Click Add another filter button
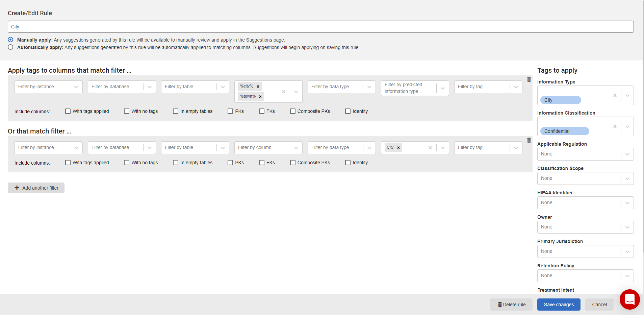The width and height of the screenshot is (644, 315). (36, 188)
